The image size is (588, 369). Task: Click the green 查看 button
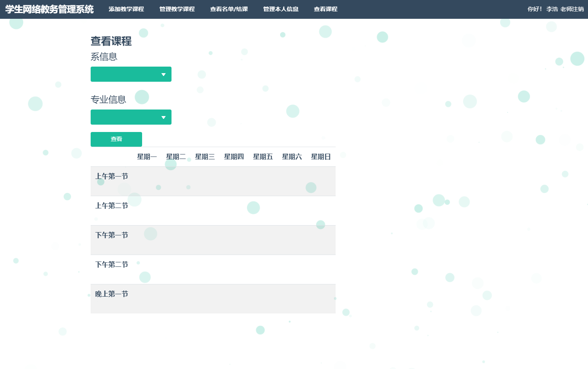pos(116,139)
